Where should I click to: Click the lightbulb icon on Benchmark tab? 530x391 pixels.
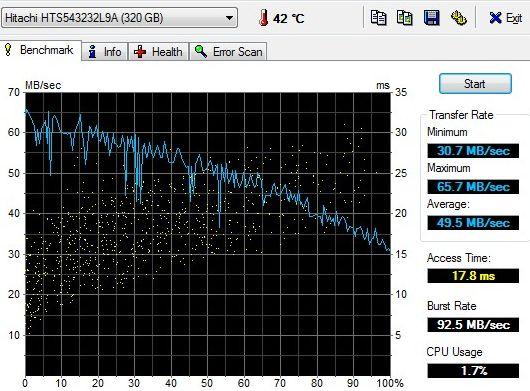[x=8, y=50]
